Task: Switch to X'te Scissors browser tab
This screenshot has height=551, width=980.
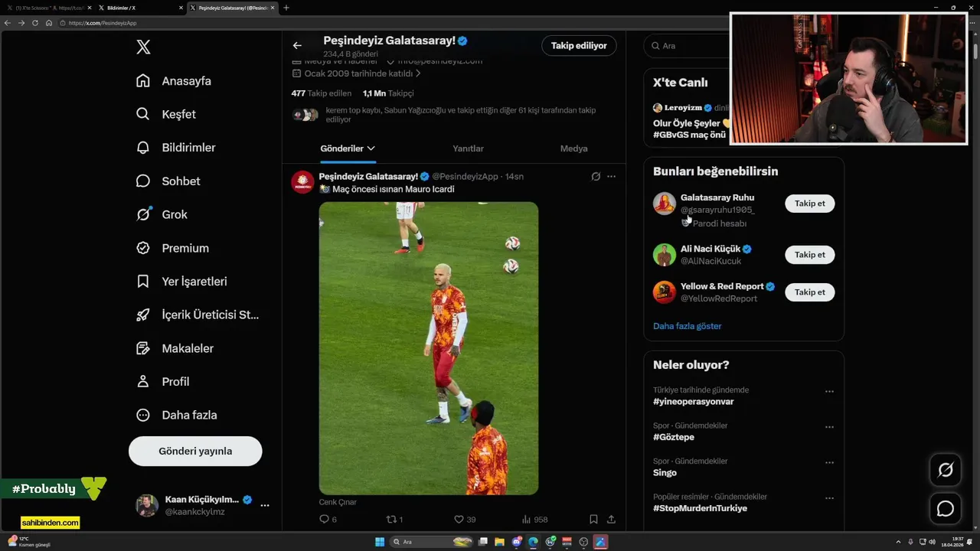Action: [47, 8]
